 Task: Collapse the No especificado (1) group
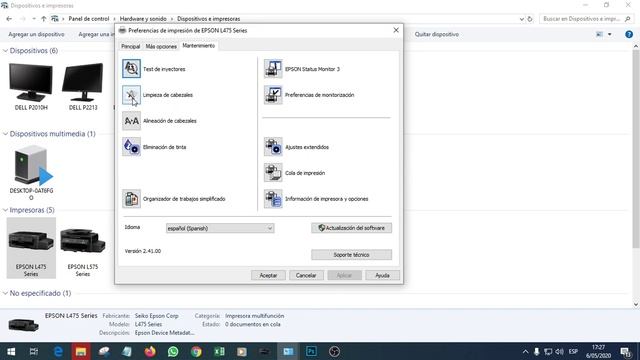5,293
